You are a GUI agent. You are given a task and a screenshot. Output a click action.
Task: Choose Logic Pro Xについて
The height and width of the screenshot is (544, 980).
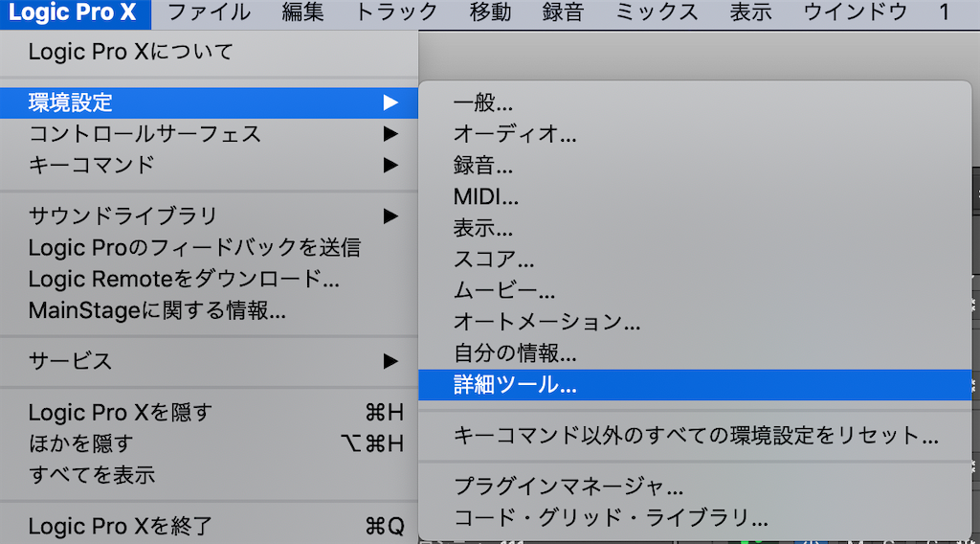210,52
